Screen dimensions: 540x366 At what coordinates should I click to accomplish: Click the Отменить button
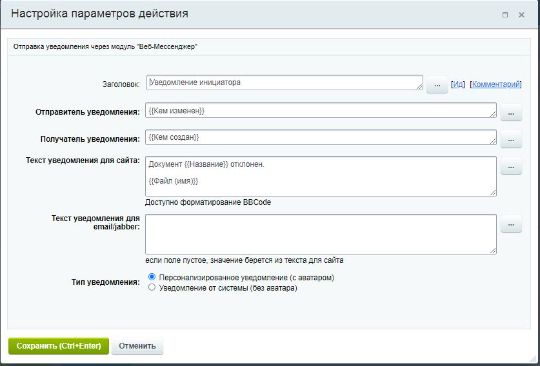pos(137,346)
